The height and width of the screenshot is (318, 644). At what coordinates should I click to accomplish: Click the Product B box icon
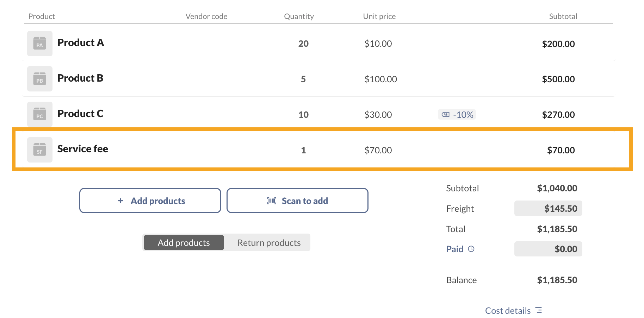(x=40, y=79)
